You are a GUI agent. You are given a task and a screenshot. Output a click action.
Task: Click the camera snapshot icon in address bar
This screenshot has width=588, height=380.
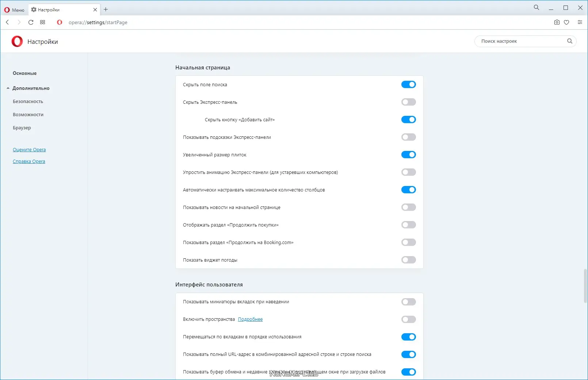[556, 22]
